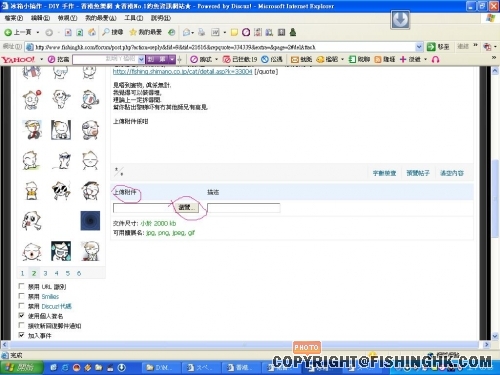Viewport: 500px width, 375px height.
Task: Open the shimano.co.jp quoted link
Action: (x=182, y=71)
